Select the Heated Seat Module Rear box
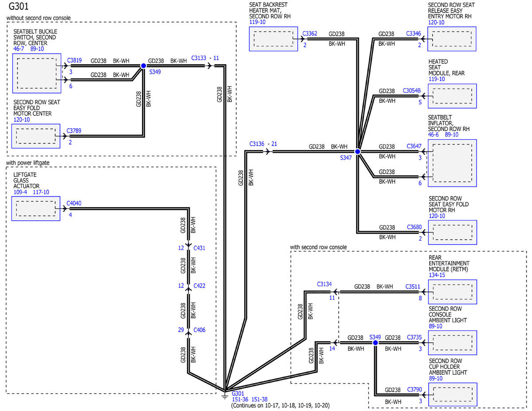 452,96
